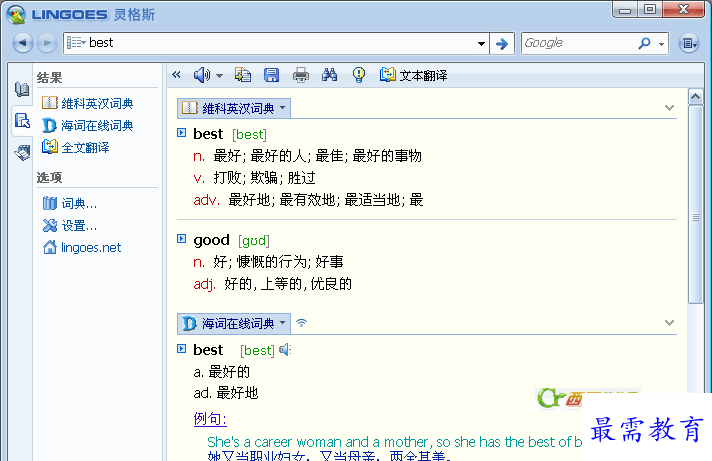
Task: Click 词典 books icon in options
Action: 50,203
